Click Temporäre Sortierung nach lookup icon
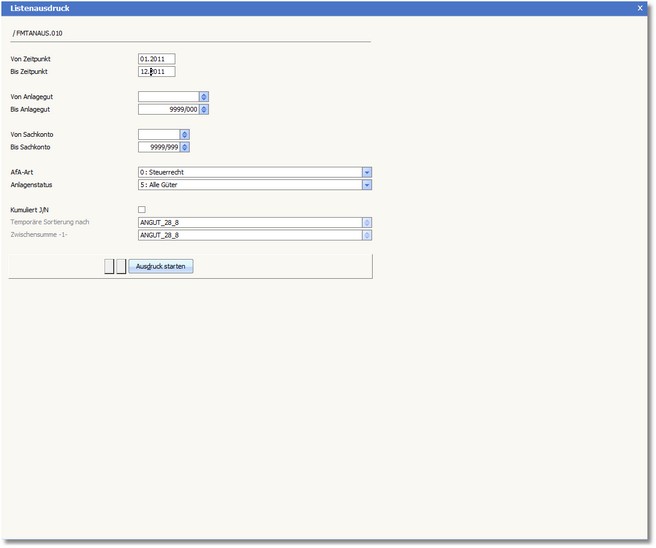656x548 pixels. (x=367, y=222)
